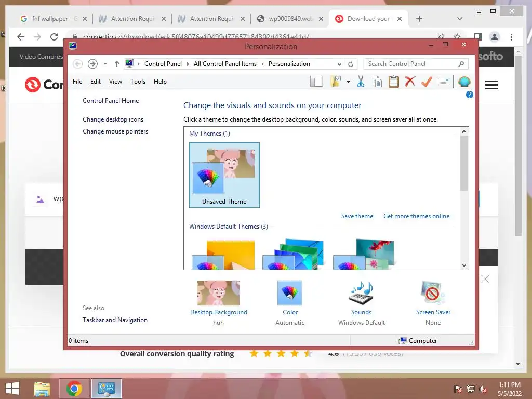Viewport: 532px width, 399px height.
Task: Click the globe shell icon in toolbar
Action: (x=464, y=82)
